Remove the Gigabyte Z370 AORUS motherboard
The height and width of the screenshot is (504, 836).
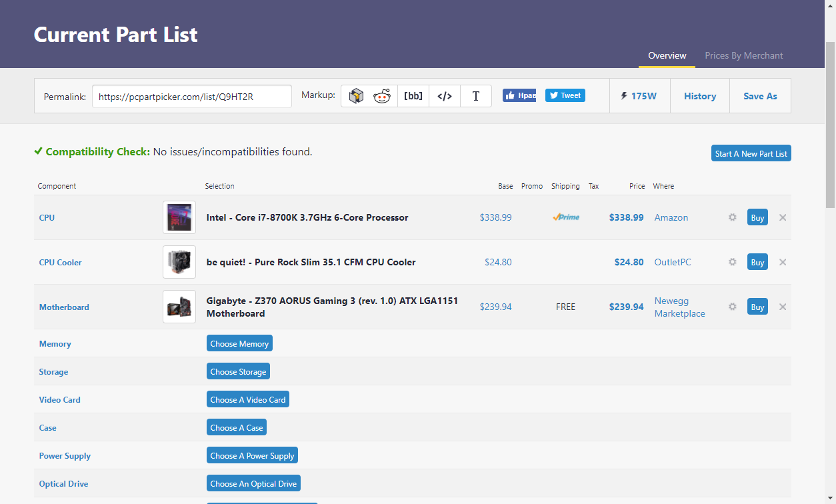[783, 307]
